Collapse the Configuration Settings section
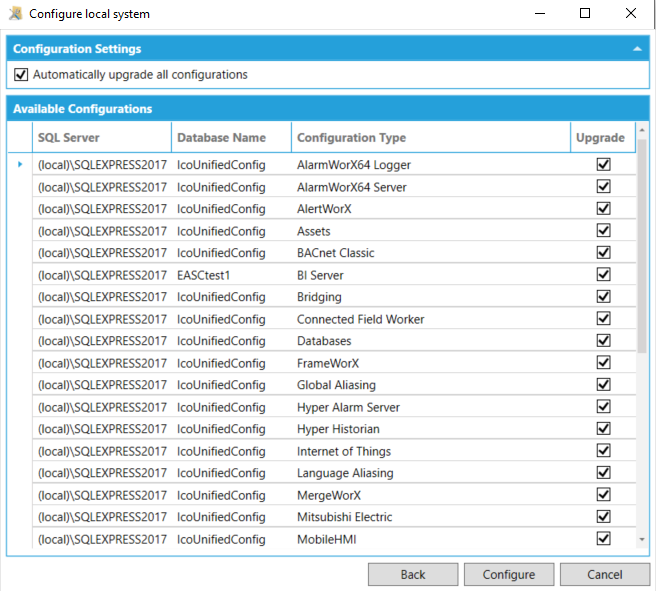This screenshot has width=656, height=591. point(637,49)
